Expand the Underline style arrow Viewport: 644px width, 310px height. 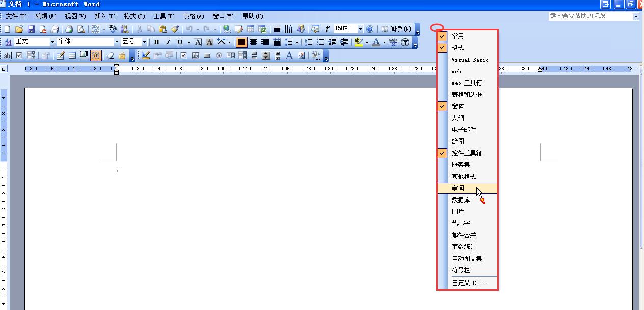pyautogui.click(x=189, y=42)
